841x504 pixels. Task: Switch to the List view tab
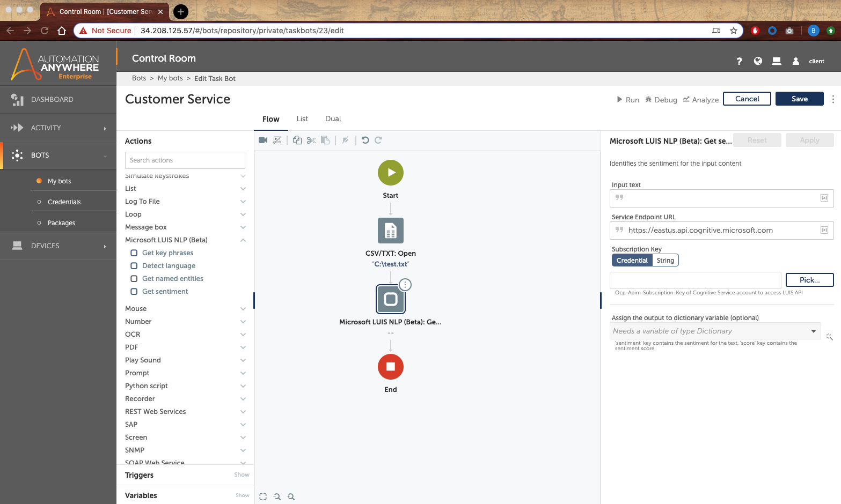pyautogui.click(x=302, y=119)
